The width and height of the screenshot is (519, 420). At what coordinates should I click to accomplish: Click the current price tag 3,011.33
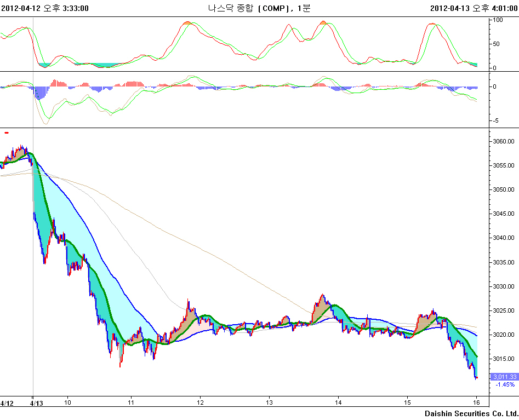pos(505,377)
